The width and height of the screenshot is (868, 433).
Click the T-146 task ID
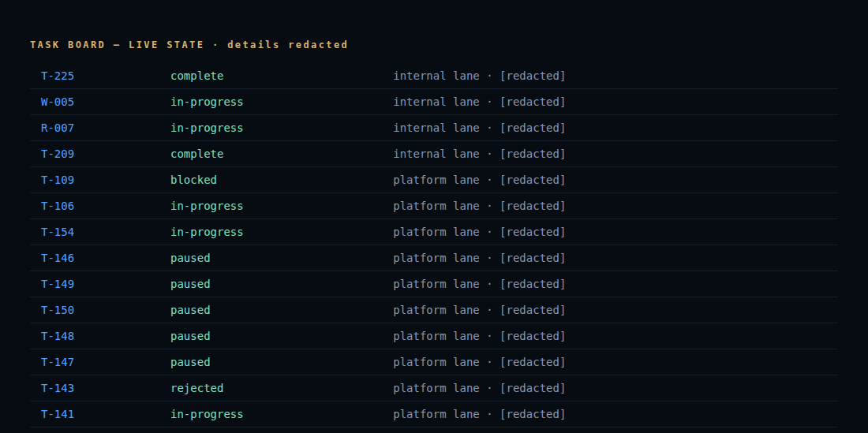(x=58, y=258)
